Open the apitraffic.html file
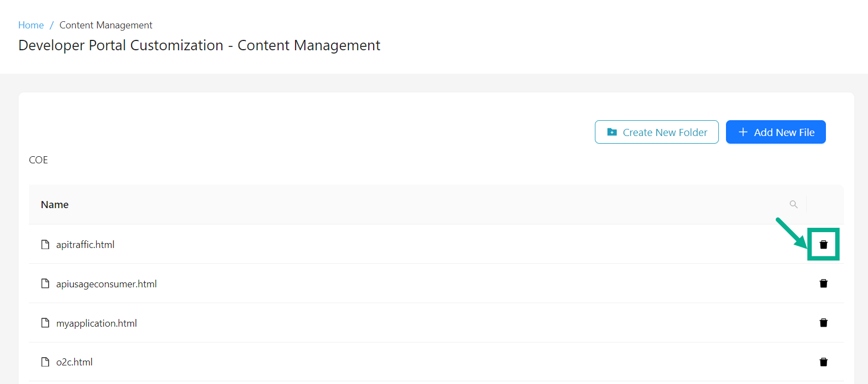Screen dimensions: 868x384 pos(85,244)
